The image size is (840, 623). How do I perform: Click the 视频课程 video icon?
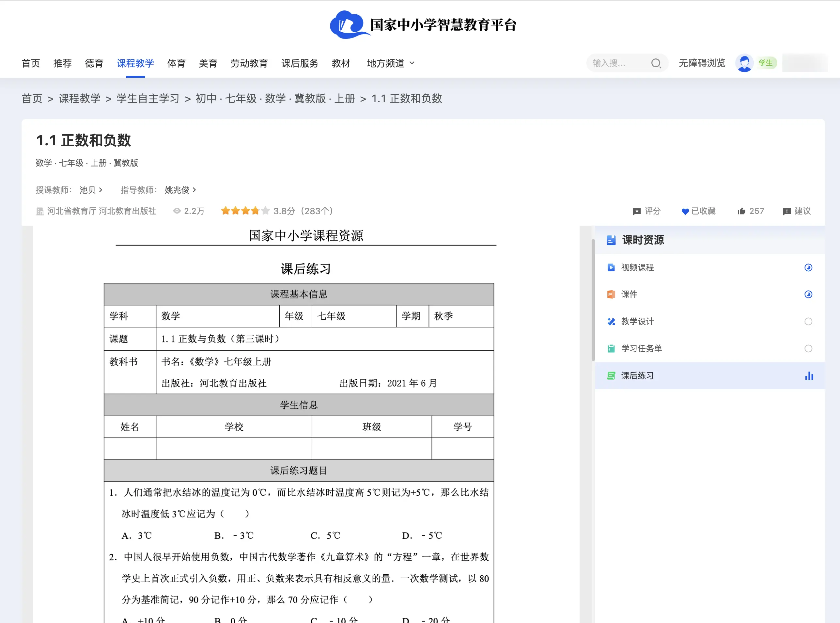click(x=611, y=267)
